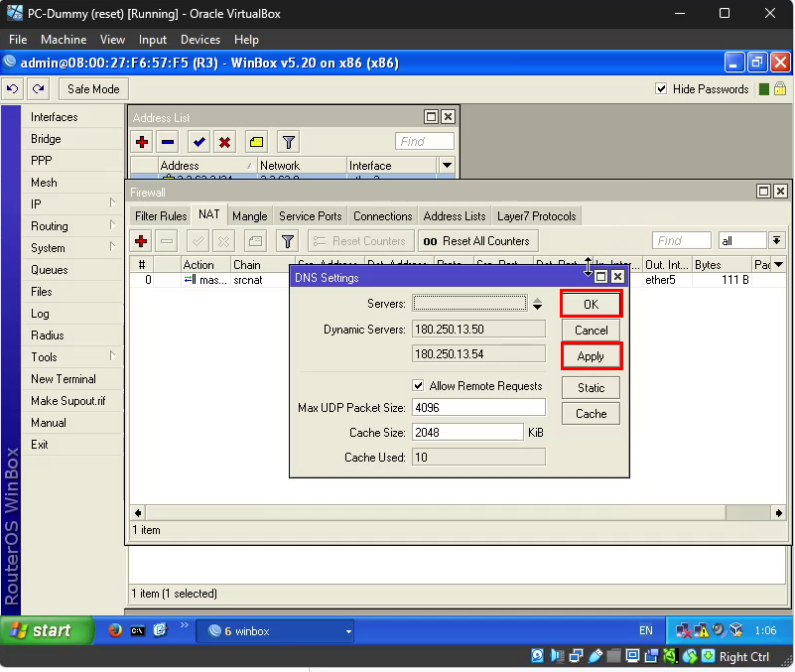Click Reset All Counters in Firewall

click(x=477, y=241)
